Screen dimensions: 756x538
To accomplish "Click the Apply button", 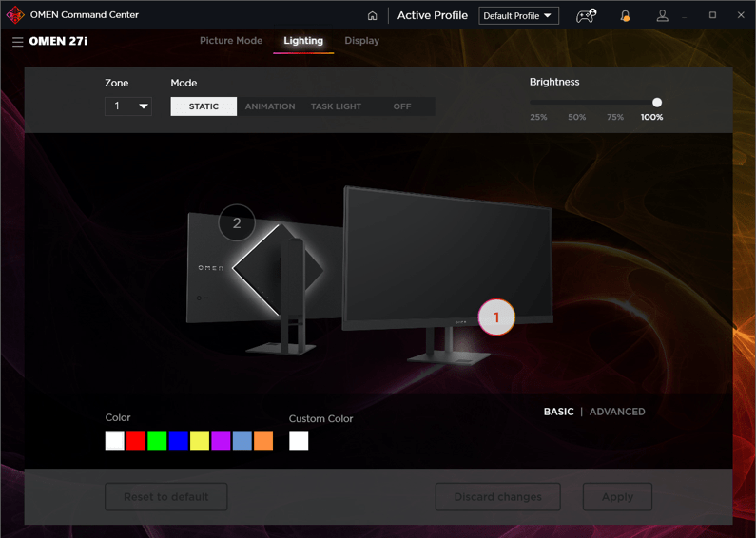I will 617,497.
